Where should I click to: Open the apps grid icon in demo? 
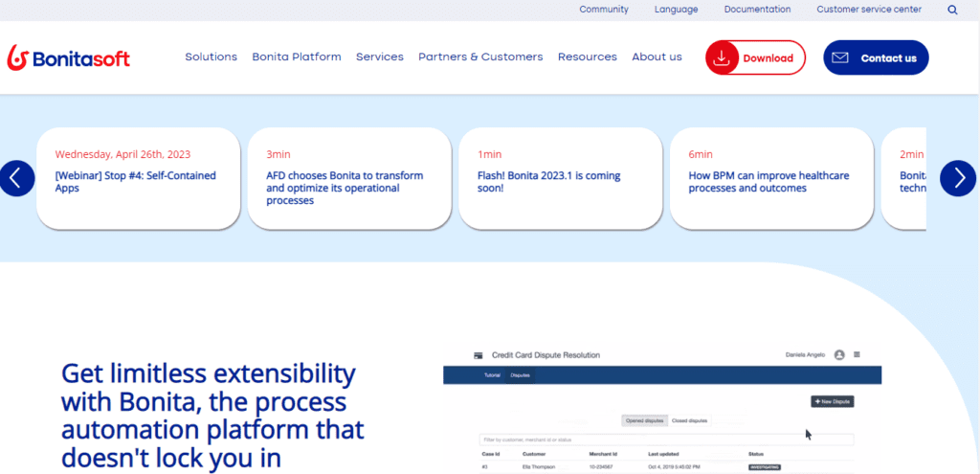(857, 354)
